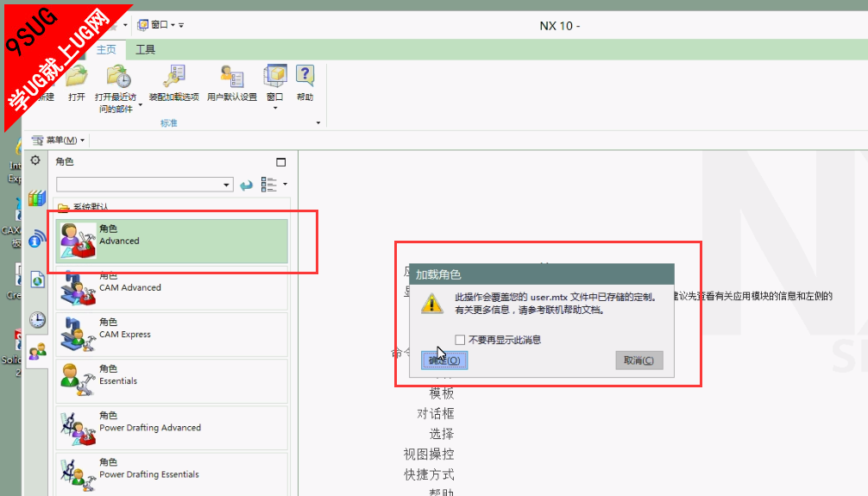Expand the list view options arrow

tap(285, 184)
